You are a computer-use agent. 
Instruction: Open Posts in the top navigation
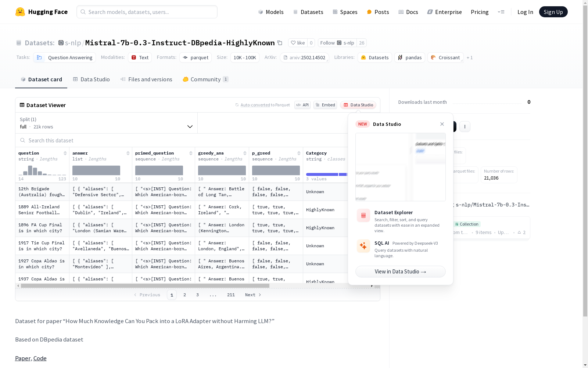(378, 12)
